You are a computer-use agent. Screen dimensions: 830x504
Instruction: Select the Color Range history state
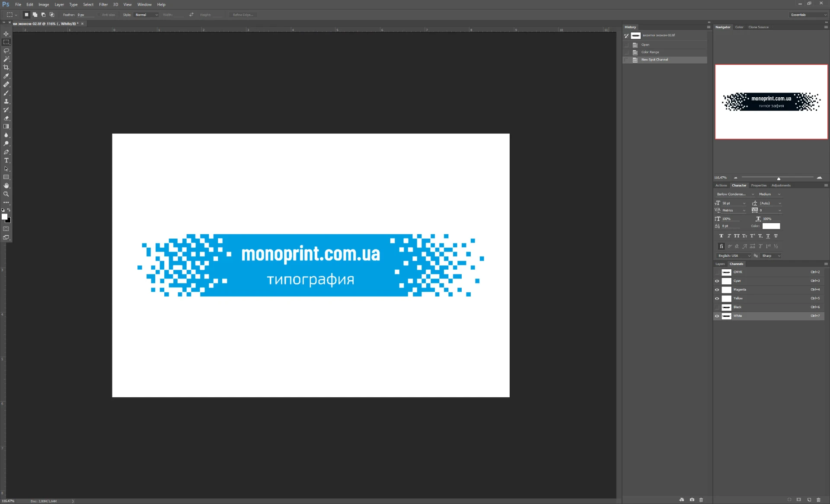[665, 52]
